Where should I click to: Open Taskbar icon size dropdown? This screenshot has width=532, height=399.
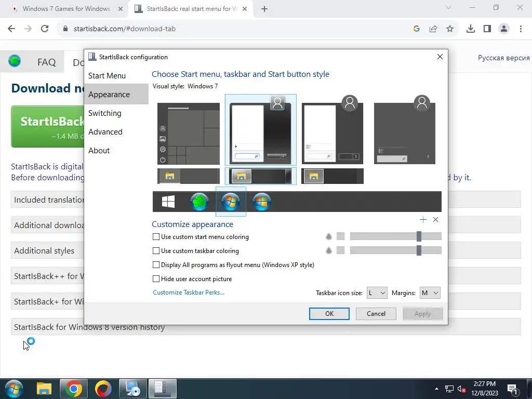click(x=377, y=293)
